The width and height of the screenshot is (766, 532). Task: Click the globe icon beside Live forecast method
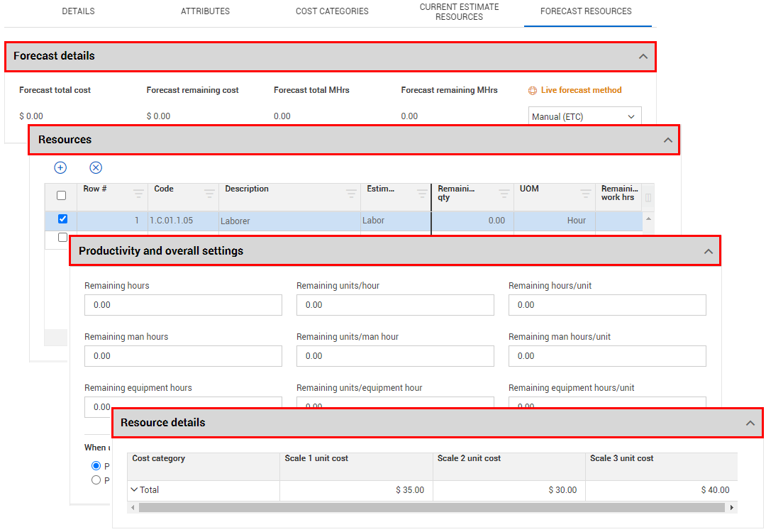point(533,91)
